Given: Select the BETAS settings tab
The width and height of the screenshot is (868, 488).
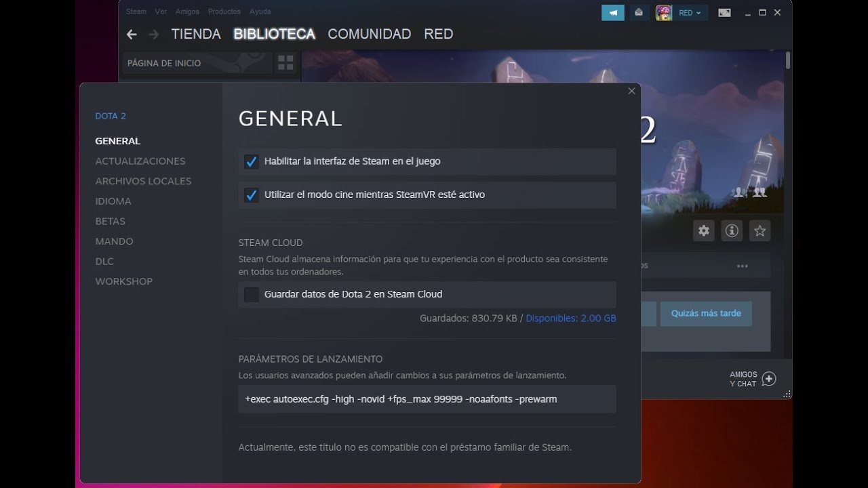Looking at the screenshot, I should click(x=110, y=221).
